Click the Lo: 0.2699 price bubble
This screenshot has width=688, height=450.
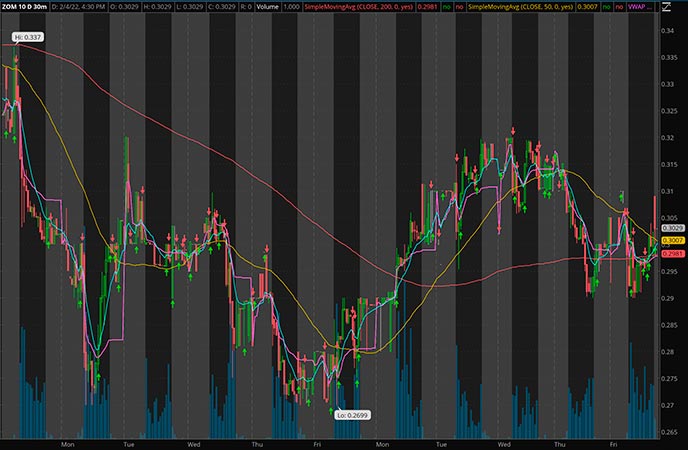pyautogui.click(x=352, y=413)
